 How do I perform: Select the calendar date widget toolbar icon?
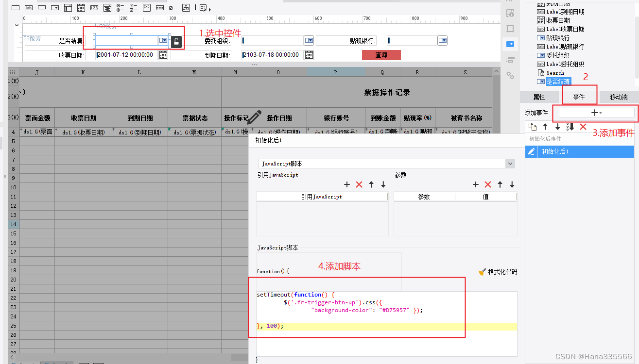point(81,8)
